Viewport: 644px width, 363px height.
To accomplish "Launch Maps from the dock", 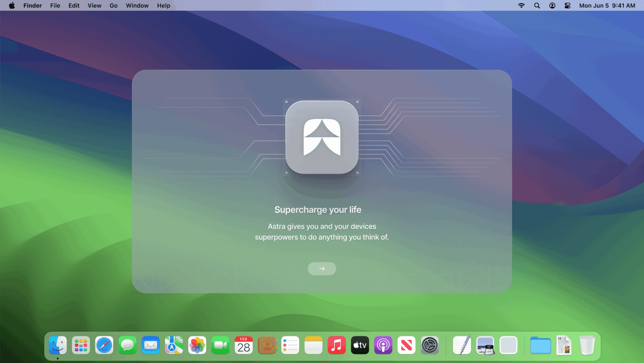I will click(x=174, y=345).
